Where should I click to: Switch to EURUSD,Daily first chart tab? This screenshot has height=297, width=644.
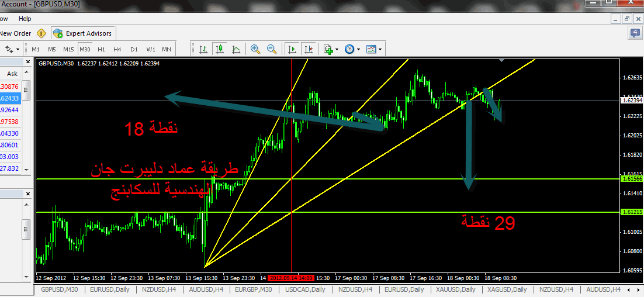[x=110, y=289]
